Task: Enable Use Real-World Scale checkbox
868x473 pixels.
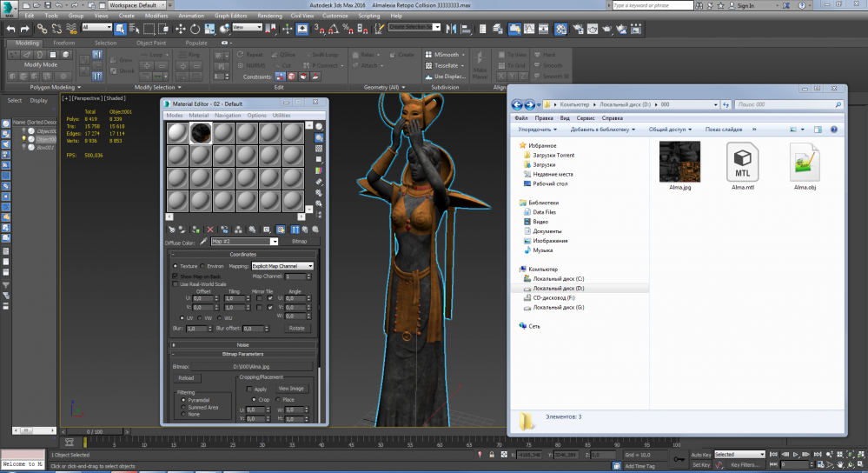Action: tap(176, 284)
